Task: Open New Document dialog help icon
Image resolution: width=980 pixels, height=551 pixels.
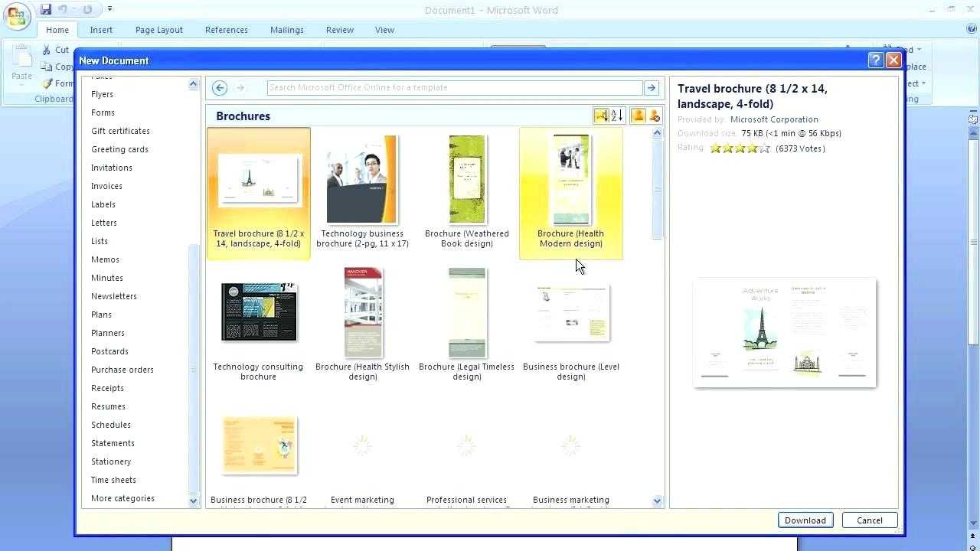Action: point(876,60)
